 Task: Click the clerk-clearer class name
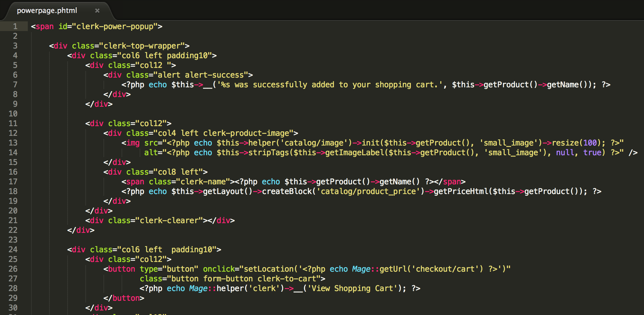(x=169, y=221)
